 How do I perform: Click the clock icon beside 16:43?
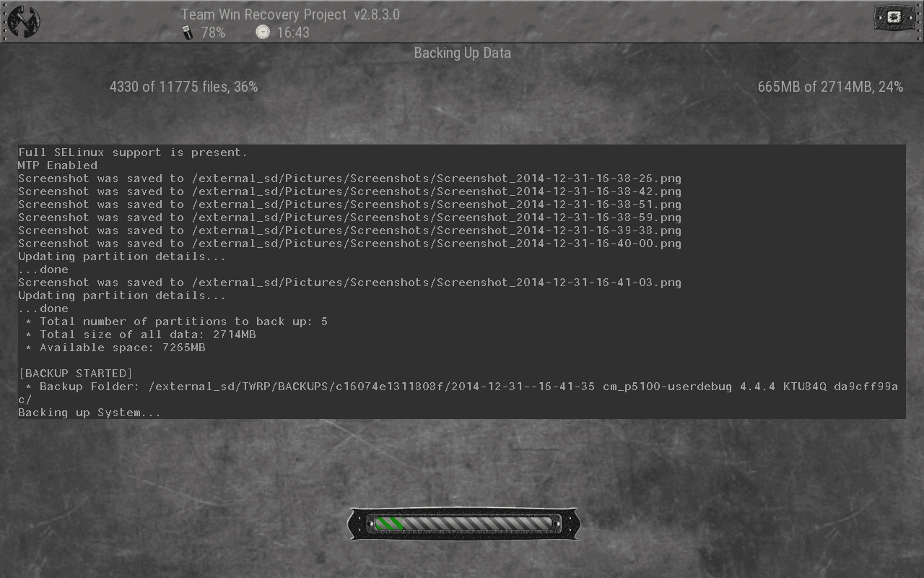pyautogui.click(x=263, y=33)
